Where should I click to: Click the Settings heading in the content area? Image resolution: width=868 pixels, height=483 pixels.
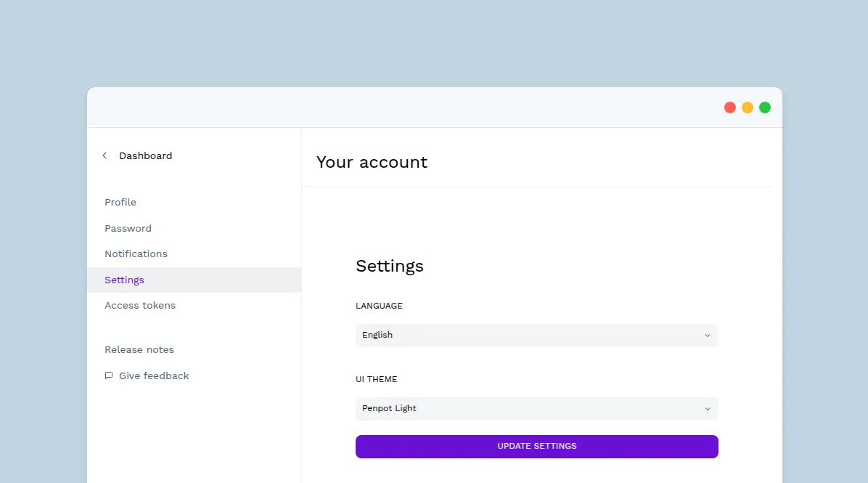[x=390, y=266]
